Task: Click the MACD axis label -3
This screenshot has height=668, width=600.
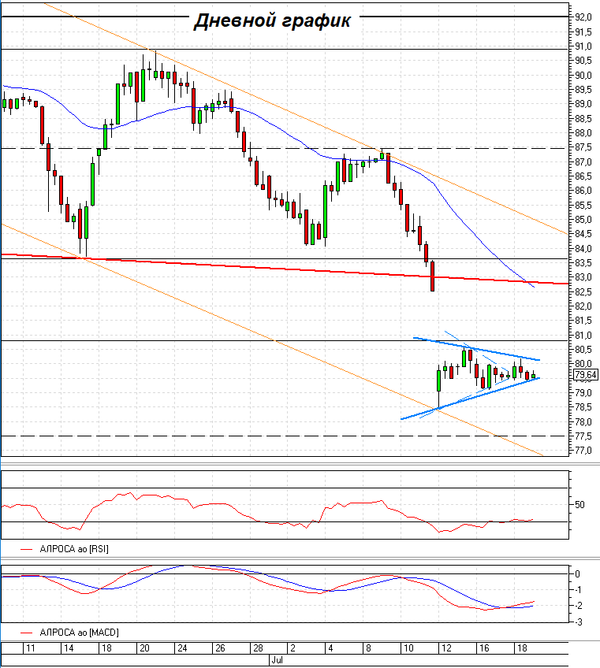Action: (x=577, y=622)
